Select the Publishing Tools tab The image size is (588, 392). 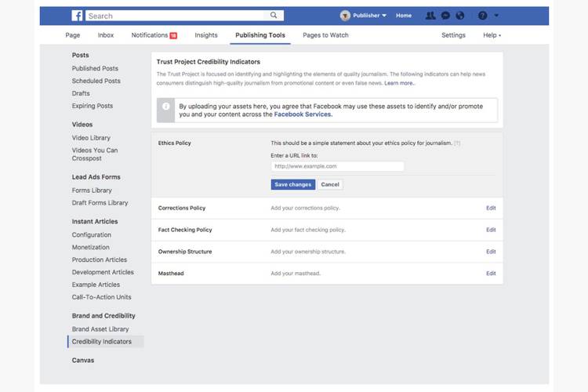click(x=260, y=35)
